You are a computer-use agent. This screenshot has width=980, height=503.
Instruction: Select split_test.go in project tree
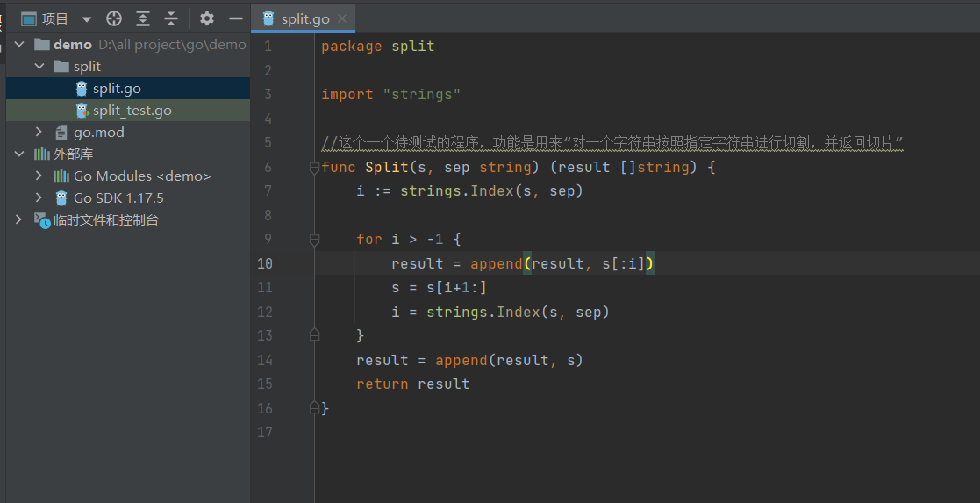click(128, 110)
